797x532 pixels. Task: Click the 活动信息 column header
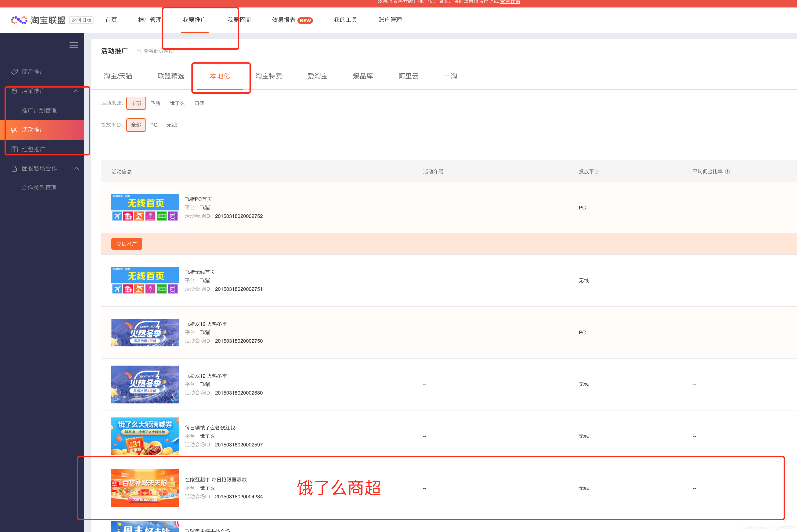coord(122,172)
